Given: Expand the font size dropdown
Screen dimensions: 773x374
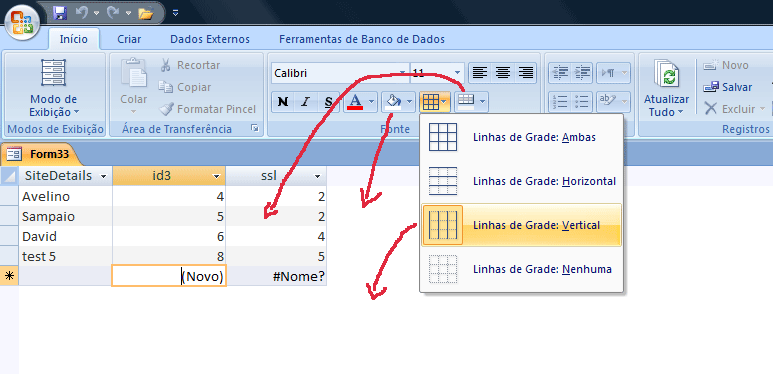Looking at the screenshot, I should [x=458, y=73].
